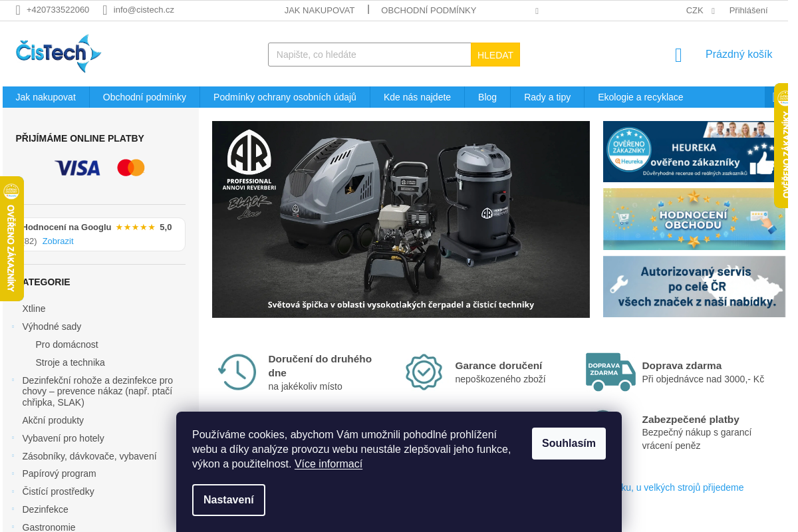798x532 pixels.
Task: Open the CZK currency dropdown
Action: point(700,10)
